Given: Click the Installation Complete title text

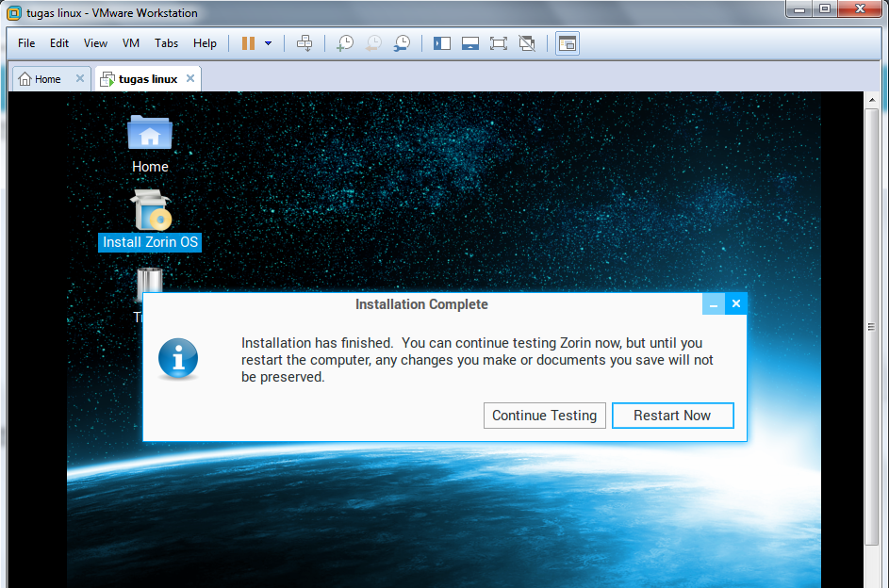Looking at the screenshot, I should [421, 304].
